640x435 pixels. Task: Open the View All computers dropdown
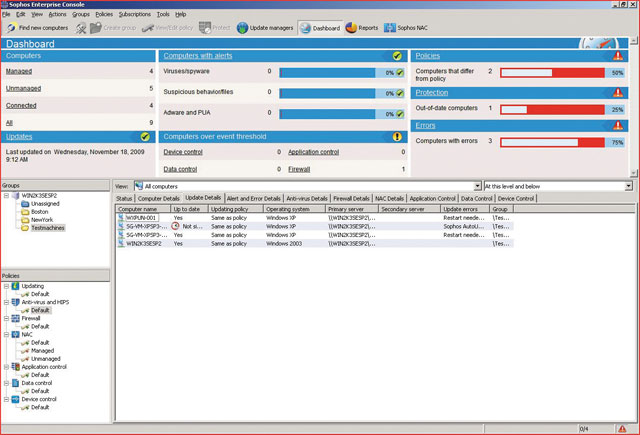coord(477,186)
